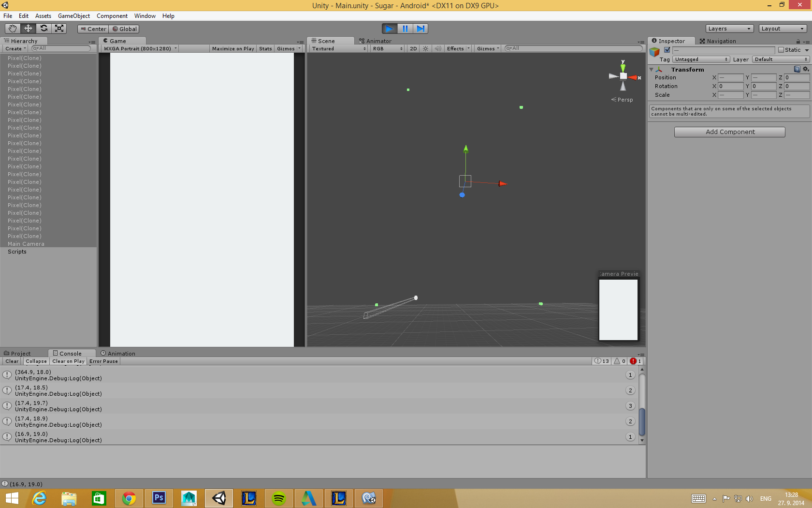Open the Hierarchy Create dropdown

pos(15,48)
